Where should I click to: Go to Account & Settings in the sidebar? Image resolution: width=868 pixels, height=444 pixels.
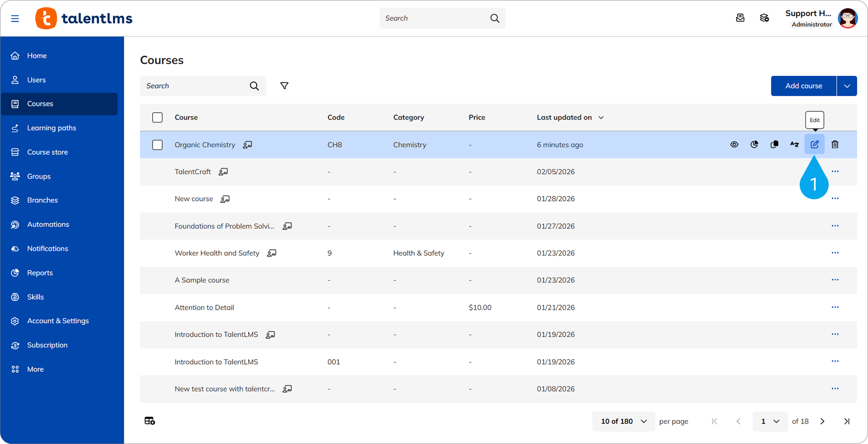(58, 321)
